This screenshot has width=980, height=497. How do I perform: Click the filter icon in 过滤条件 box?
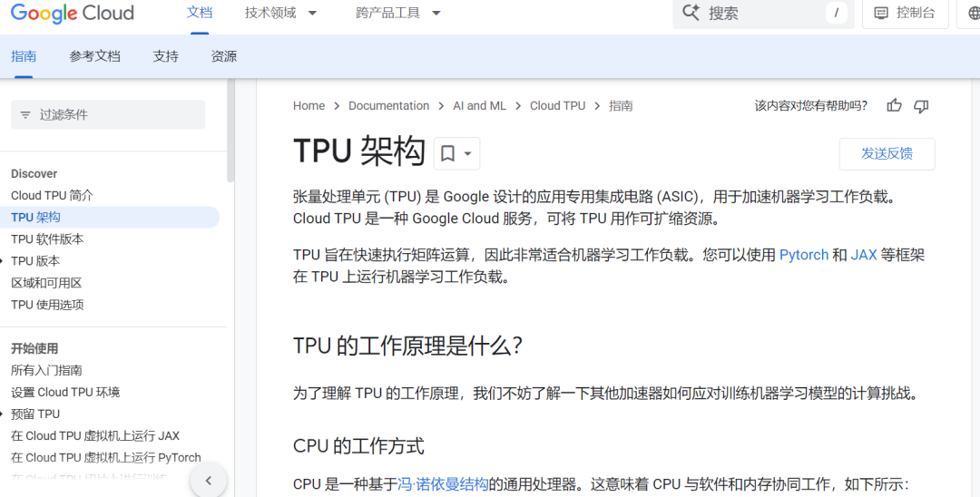[x=25, y=115]
